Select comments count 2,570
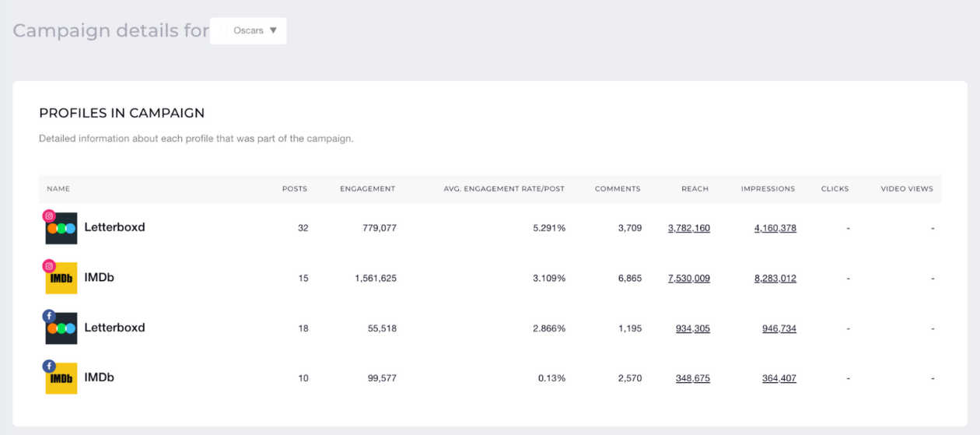The height and width of the screenshot is (435, 980). pyautogui.click(x=630, y=378)
